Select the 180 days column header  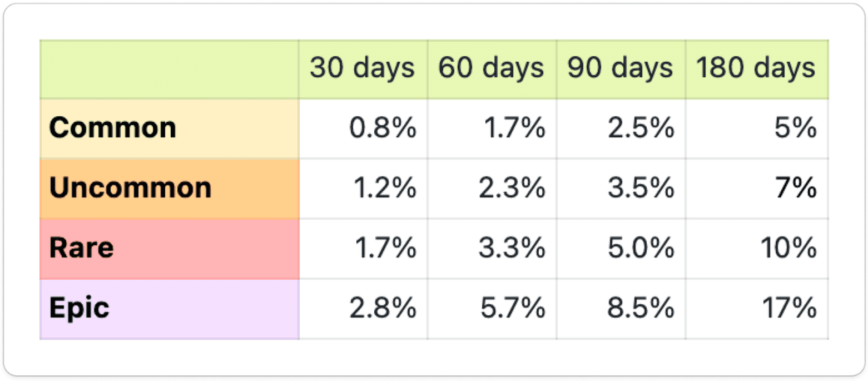point(756,69)
